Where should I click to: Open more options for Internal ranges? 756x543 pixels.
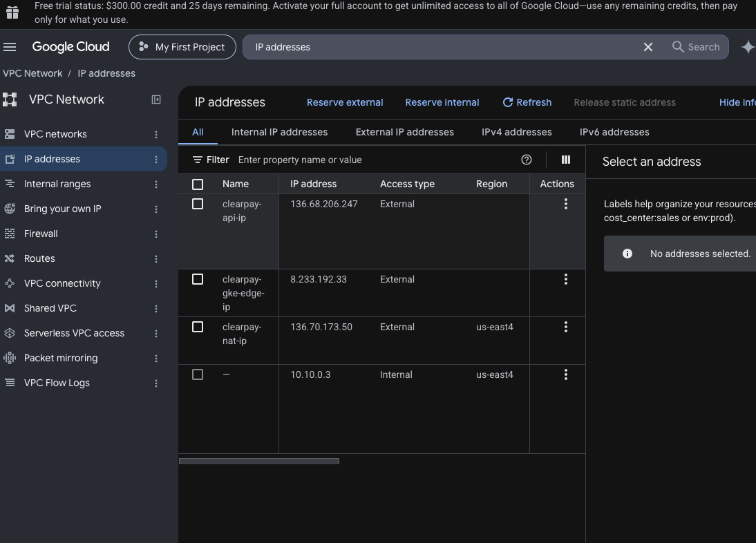point(156,184)
